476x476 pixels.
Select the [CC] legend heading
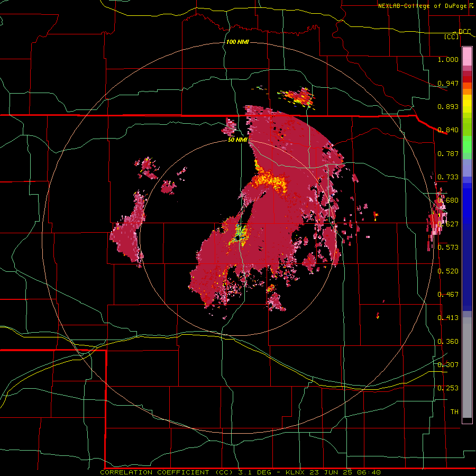point(452,36)
